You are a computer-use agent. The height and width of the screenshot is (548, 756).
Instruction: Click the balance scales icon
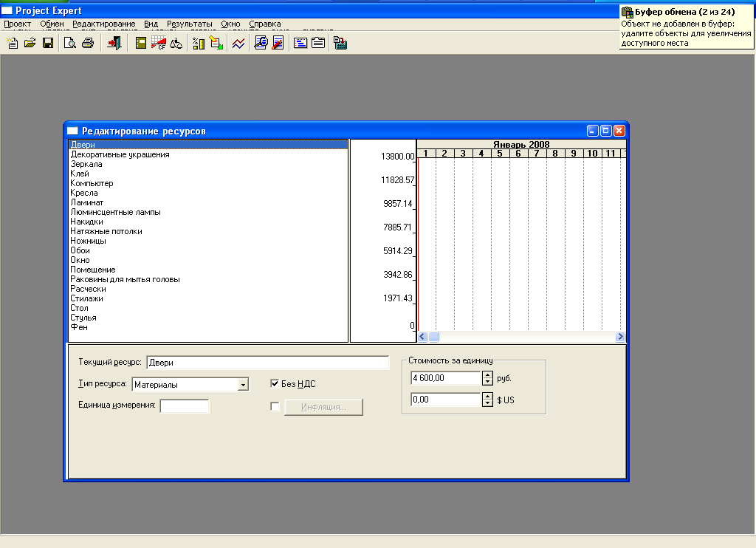tap(176, 44)
